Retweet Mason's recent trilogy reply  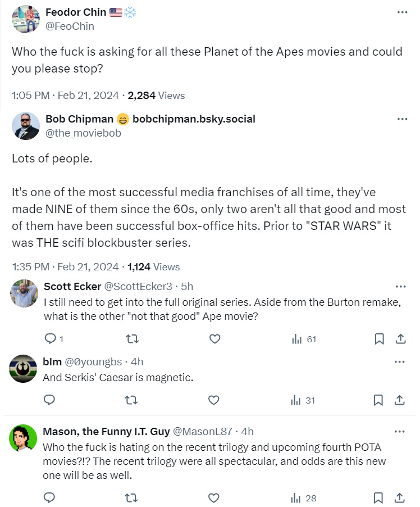tap(131, 497)
